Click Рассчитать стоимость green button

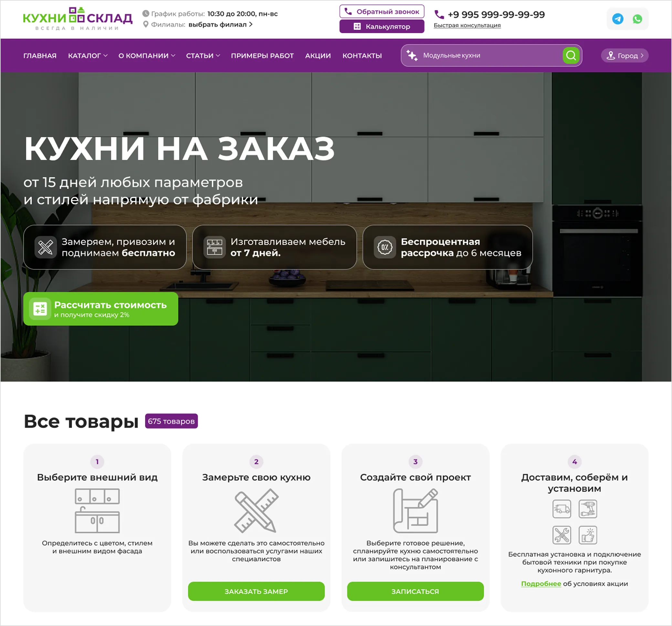(x=101, y=309)
